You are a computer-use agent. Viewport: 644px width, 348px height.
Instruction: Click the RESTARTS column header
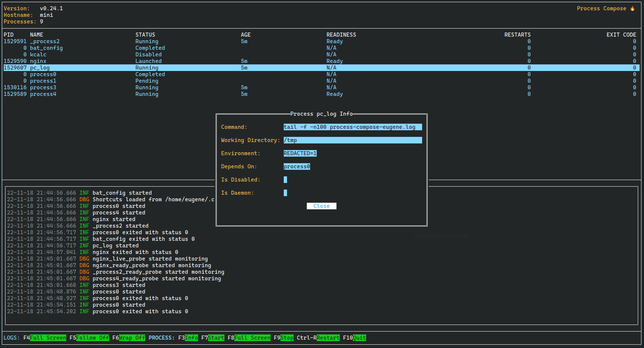coord(517,35)
